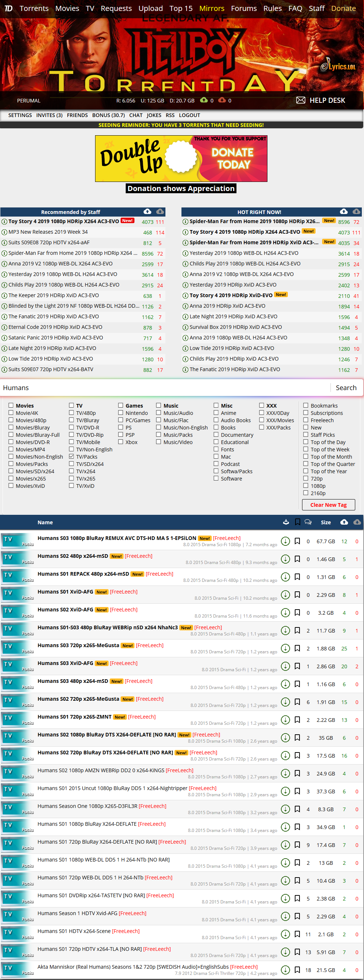364x980 pixels.
Task: Open info icon for Survival Box 2019 HDRip
Action: click(x=185, y=327)
